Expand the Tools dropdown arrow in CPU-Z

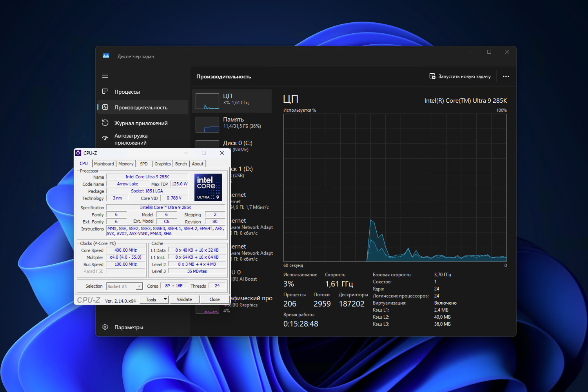click(165, 299)
